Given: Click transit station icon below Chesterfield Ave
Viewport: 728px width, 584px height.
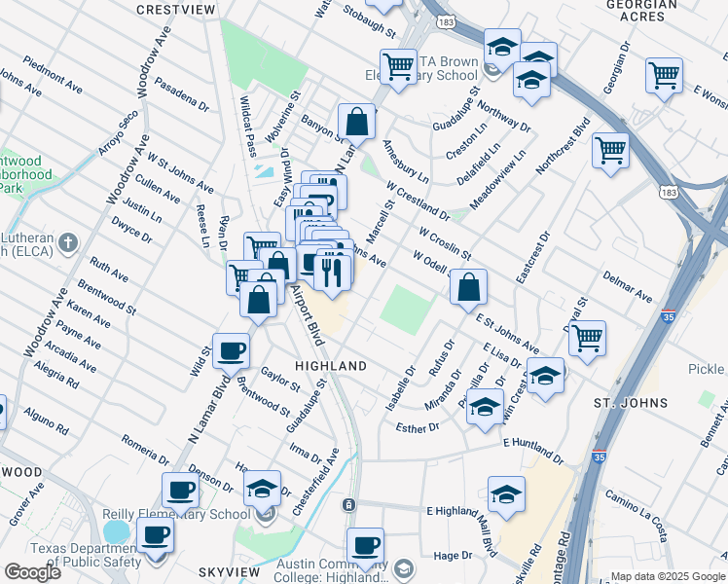Looking at the screenshot, I should pyautogui.click(x=348, y=505).
